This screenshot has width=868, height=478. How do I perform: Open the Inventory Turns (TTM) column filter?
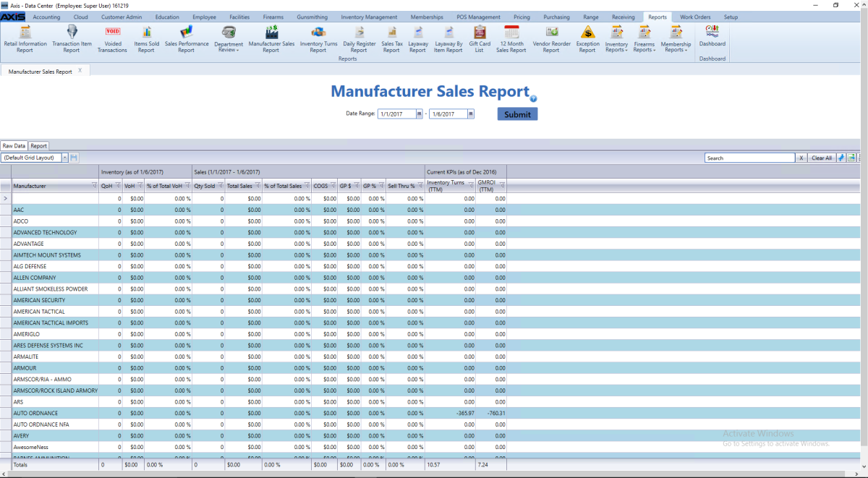coord(471,186)
